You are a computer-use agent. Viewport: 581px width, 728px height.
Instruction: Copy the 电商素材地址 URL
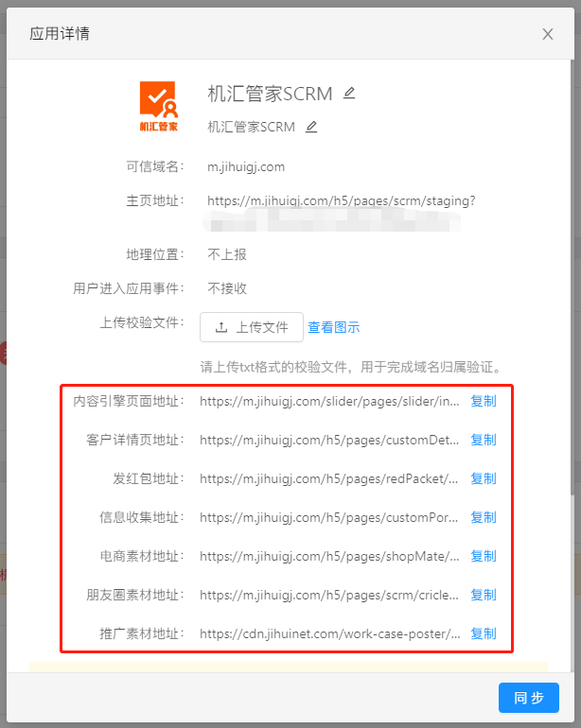pos(484,556)
